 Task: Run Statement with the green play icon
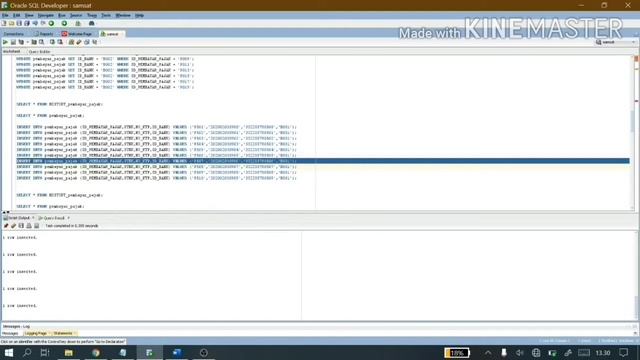pyautogui.click(x=5, y=42)
